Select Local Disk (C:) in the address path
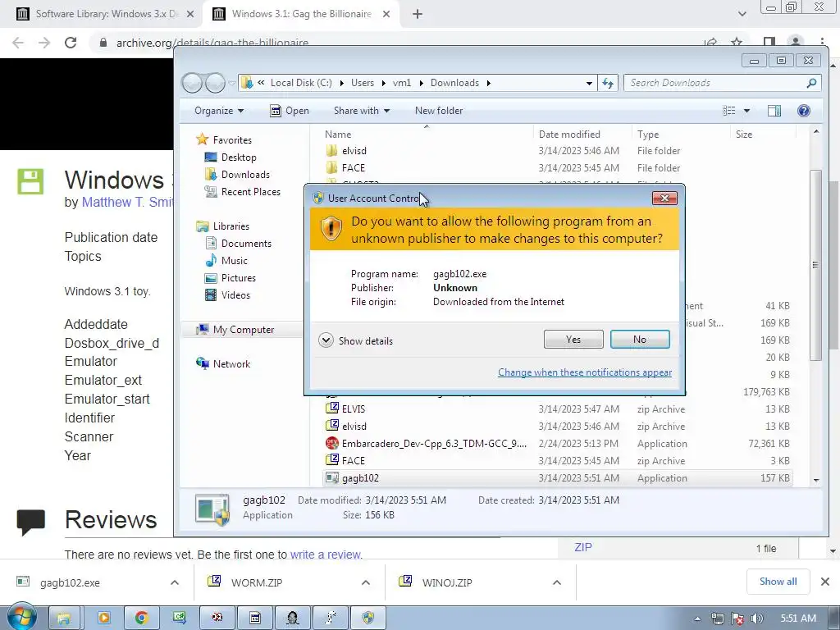Image resolution: width=840 pixels, height=630 pixels. tap(301, 83)
